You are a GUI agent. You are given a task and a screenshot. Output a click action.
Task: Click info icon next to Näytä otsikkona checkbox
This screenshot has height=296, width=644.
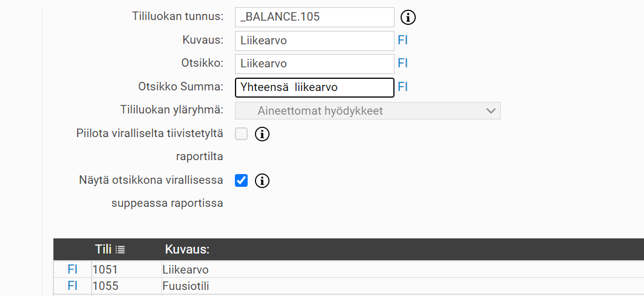pyautogui.click(x=262, y=180)
